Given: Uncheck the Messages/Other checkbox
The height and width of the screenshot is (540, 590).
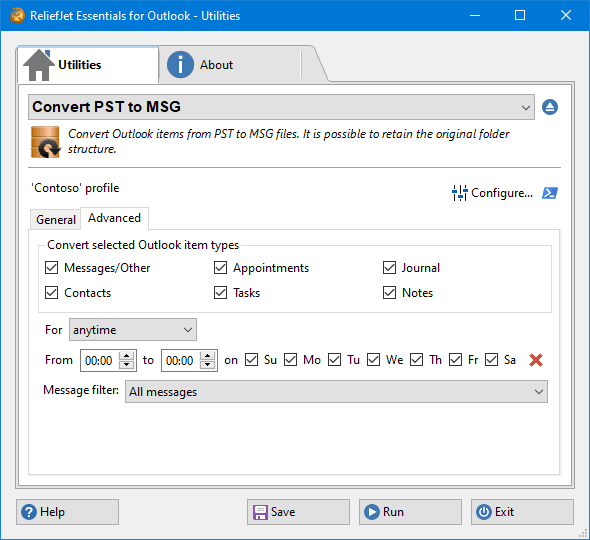Looking at the screenshot, I should click(52, 268).
